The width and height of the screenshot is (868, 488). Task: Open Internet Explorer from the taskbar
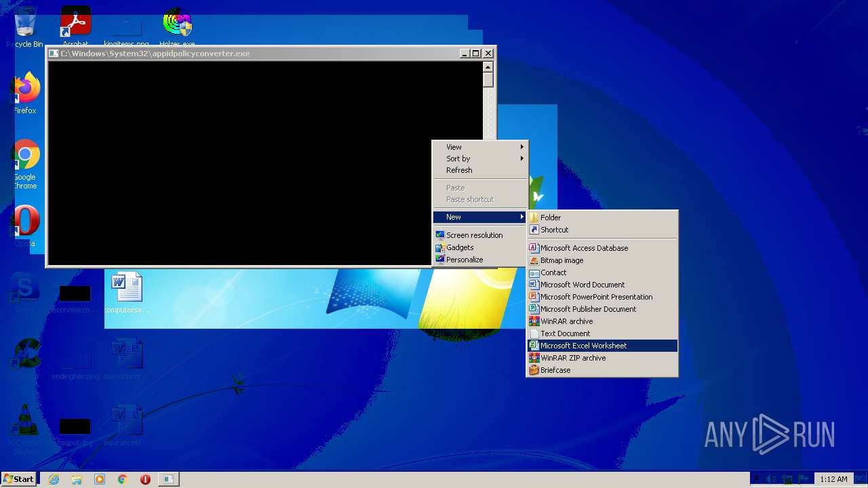point(54,479)
